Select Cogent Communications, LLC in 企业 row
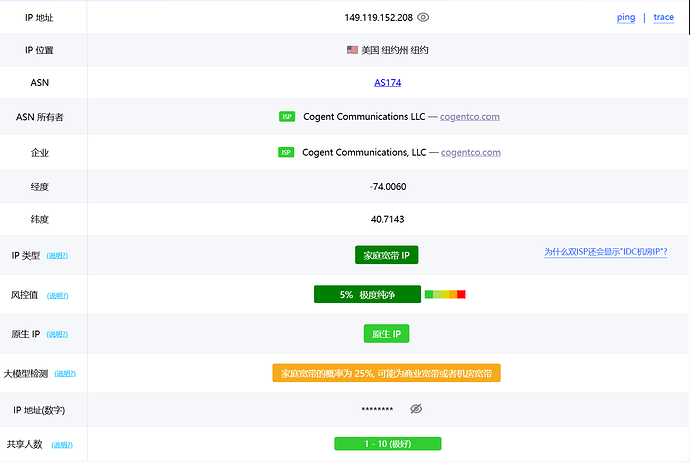 pos(364,152)
